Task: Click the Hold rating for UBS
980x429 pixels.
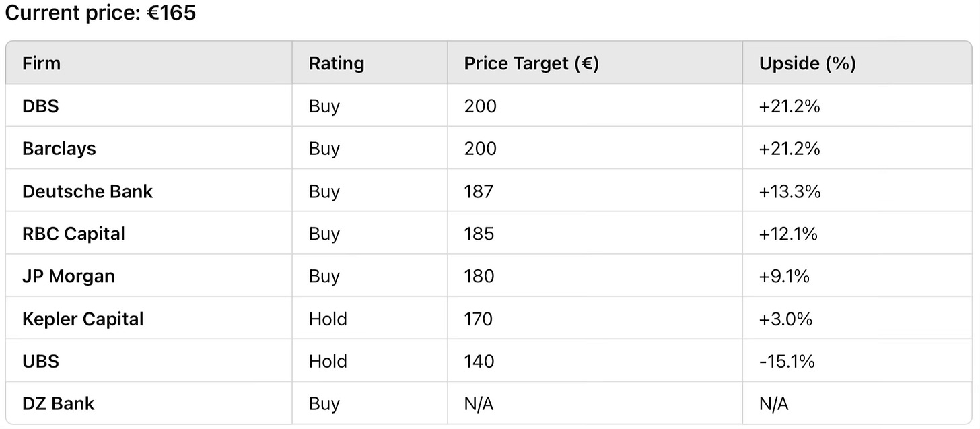Action: tap(328, 361)
